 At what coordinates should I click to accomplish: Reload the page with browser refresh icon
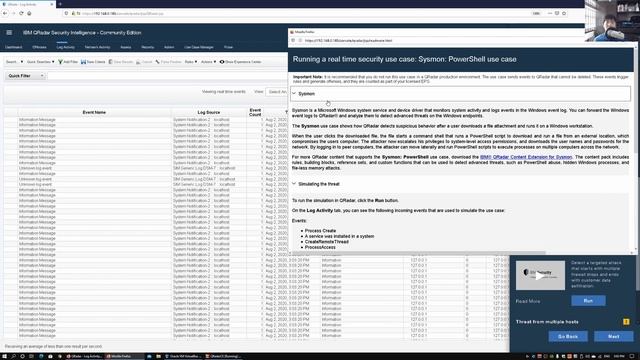click(21, 13)
